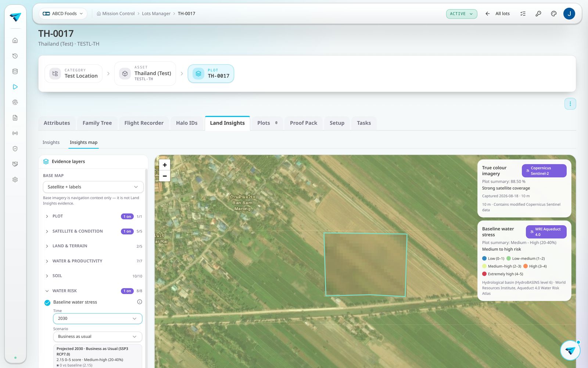This screenshot has height=368, width=588.
Task: Open the palette theme icon
Action: click(x=554, y=14)
